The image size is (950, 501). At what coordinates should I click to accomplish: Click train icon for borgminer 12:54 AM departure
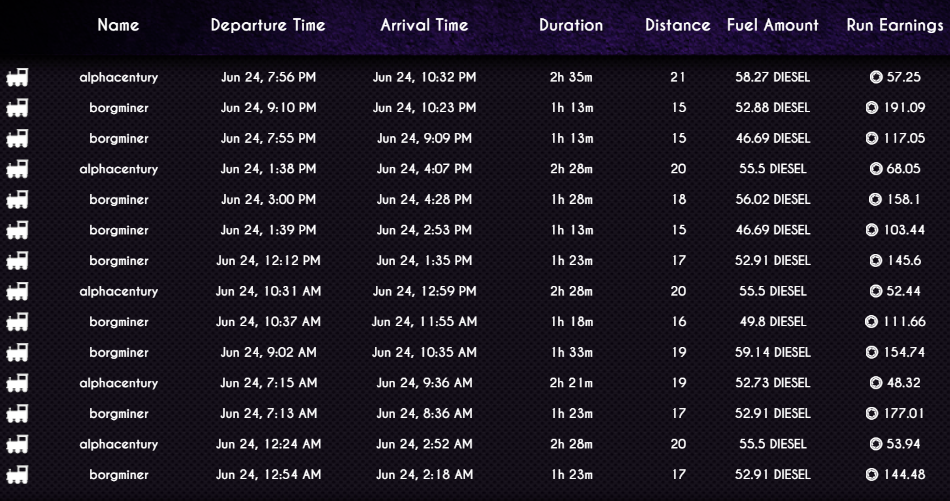coord(17,474)
